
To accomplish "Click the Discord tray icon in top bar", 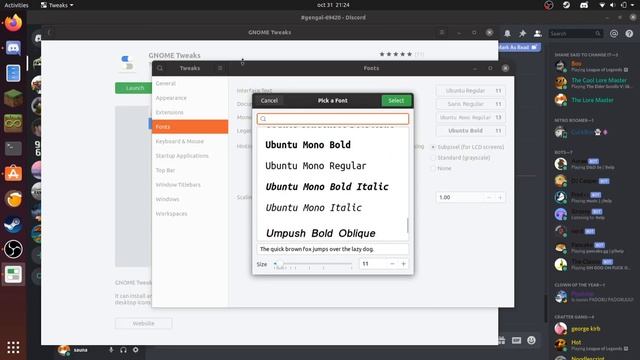I will point(584,5).
